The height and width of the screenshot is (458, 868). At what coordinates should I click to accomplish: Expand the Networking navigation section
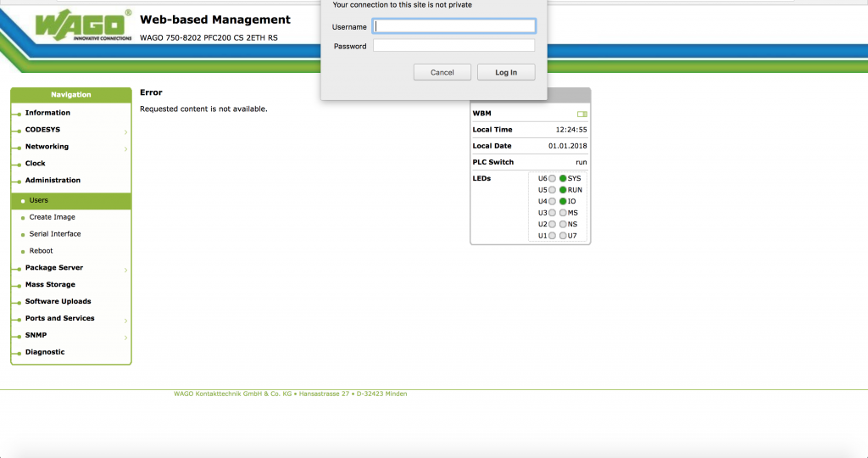[47, 147]
